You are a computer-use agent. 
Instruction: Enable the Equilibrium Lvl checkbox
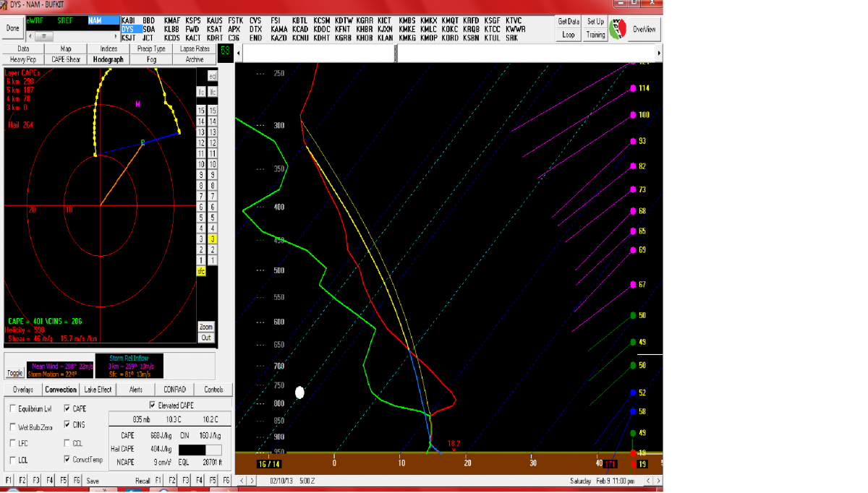(12, 408)
